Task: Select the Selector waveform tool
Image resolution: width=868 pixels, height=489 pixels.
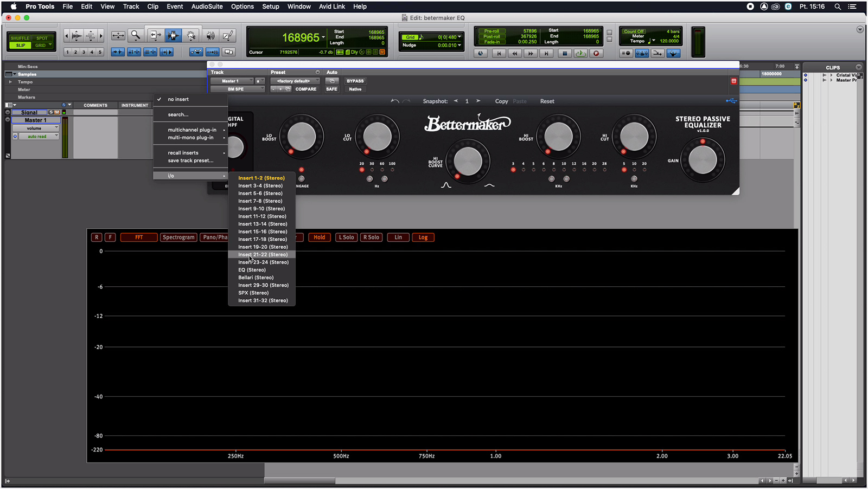Action: [174, 36]
